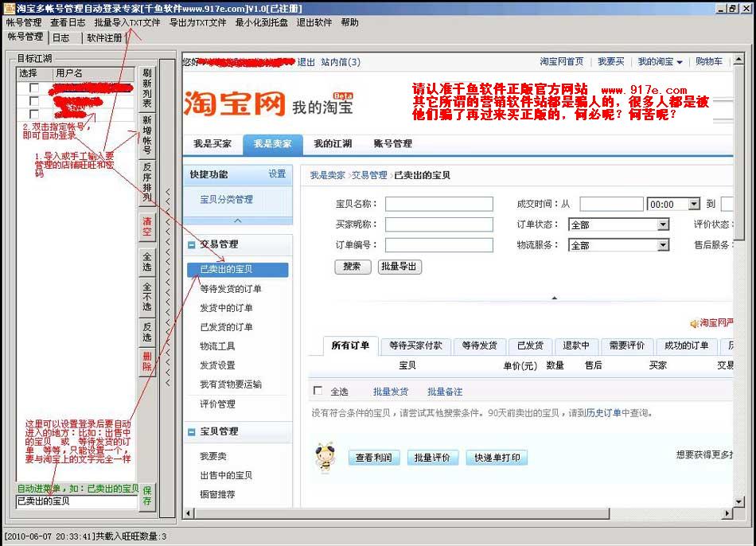Collapse the 宝贝管理 section minus icon
Screen dimensions: 756x546
click(192, 432)
